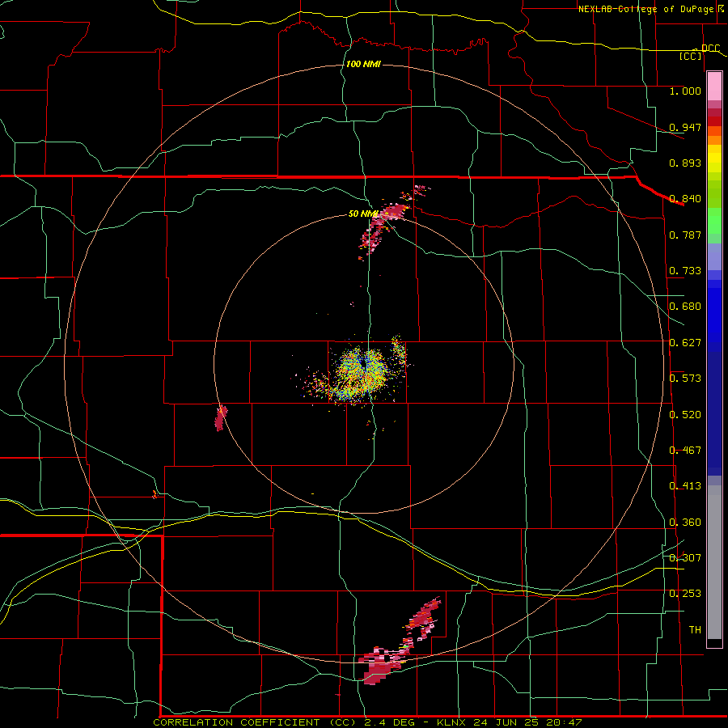Select the 0.627 scale value

pyautogui.click(x=685, y=343)
